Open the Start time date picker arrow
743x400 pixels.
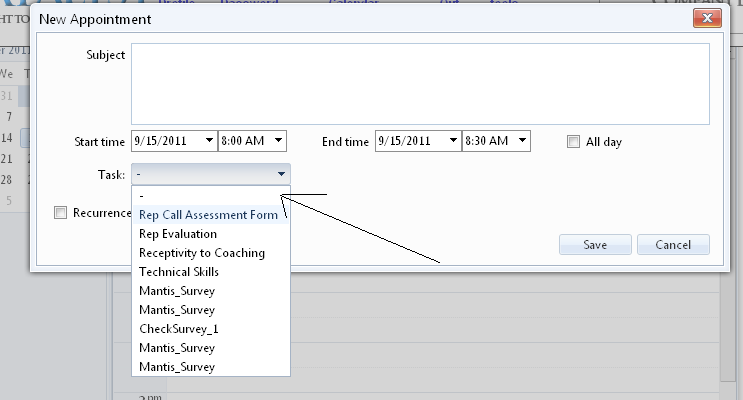coord(208,142)
